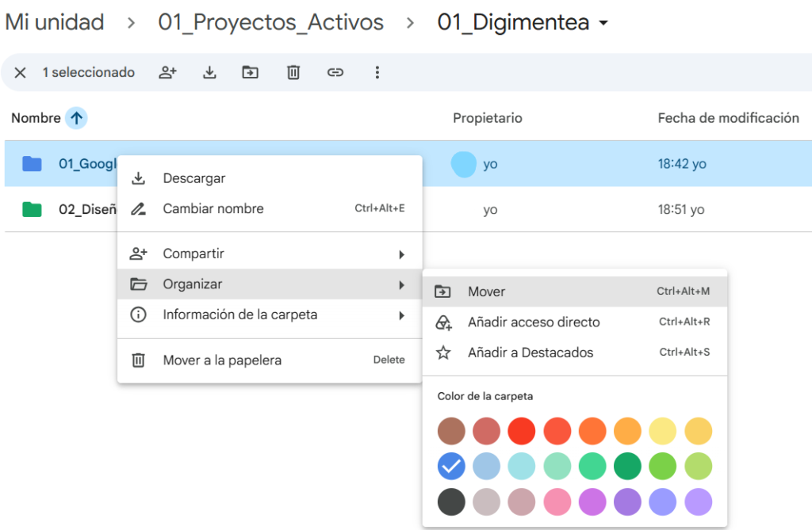Pick the dark green folder color swatch
Viewport: 812px width, 530px height.
628,467
